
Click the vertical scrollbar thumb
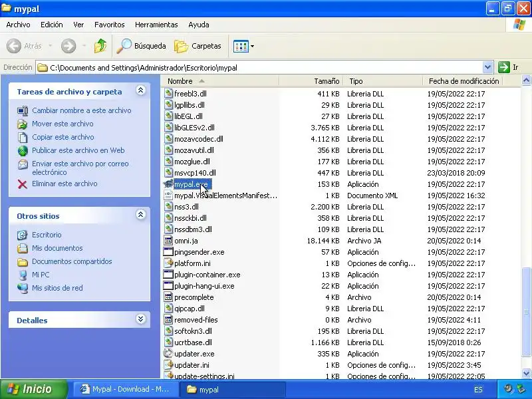click(x=526, y=312)
